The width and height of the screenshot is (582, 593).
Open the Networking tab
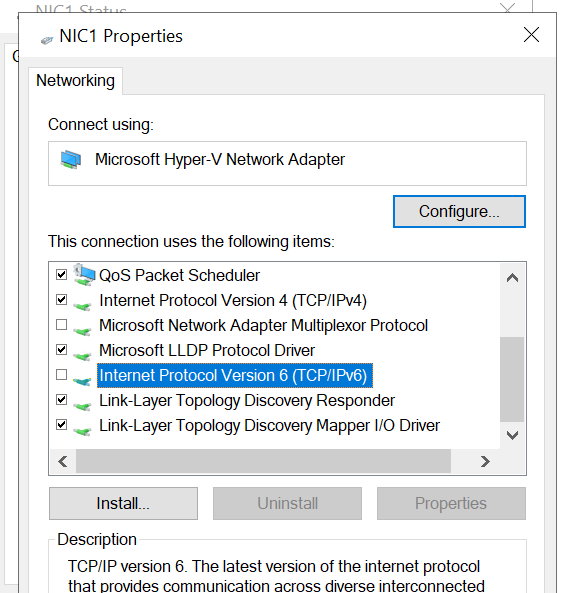pyautogui.click(x=75, y=81)
